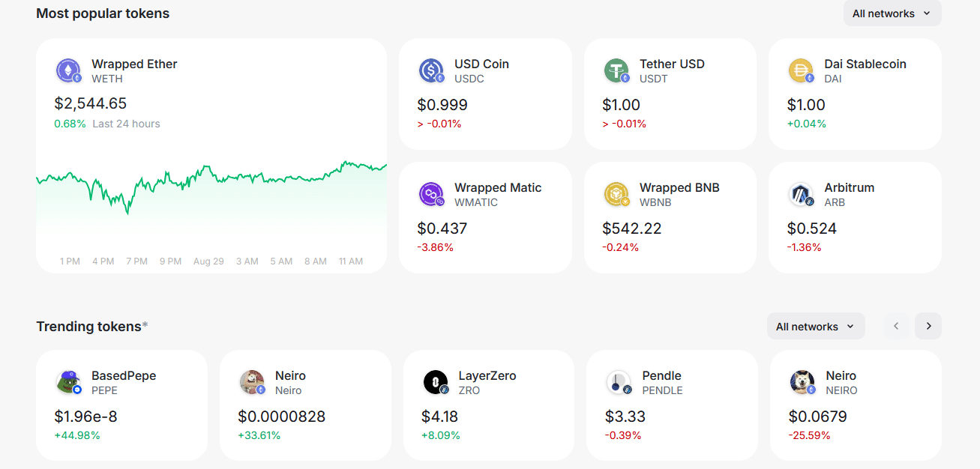The height and width of the screenshot is (469, 980).
Task: Open the Neiro card priced $0.0000828
Action: coord(305,405)
